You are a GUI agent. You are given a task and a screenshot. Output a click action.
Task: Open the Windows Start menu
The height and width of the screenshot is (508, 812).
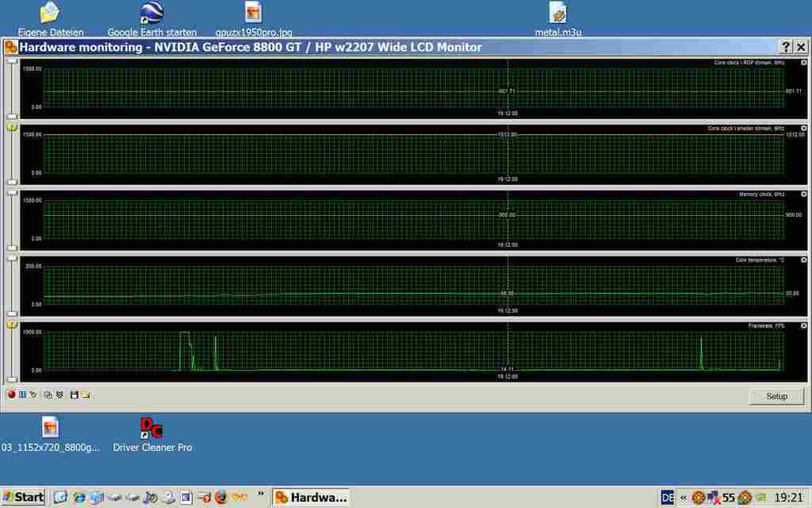(24, 497)
